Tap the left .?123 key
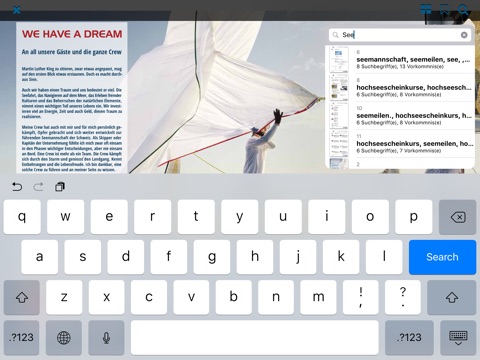480x360 pixels. pyautogui.click(x=21, y=338)
